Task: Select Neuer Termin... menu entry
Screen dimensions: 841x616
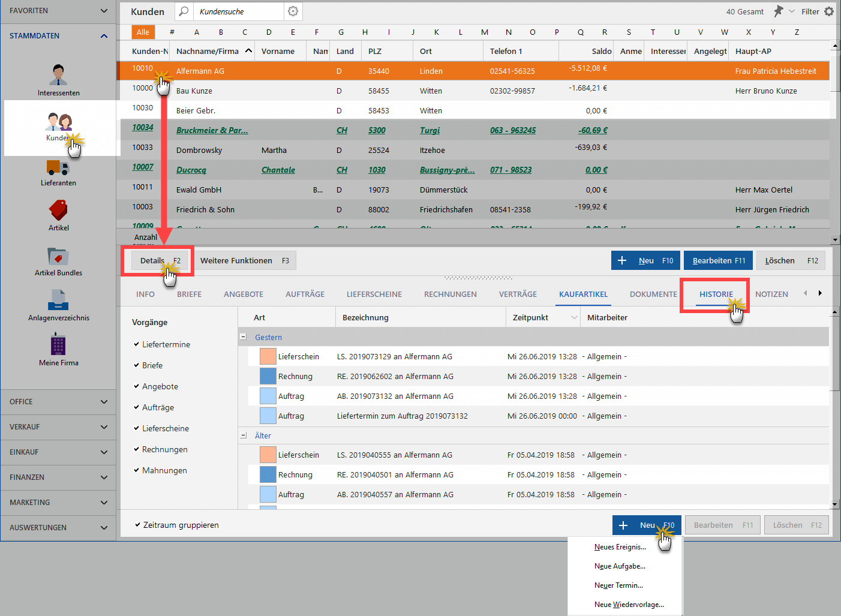Action: tap(618, 585)
